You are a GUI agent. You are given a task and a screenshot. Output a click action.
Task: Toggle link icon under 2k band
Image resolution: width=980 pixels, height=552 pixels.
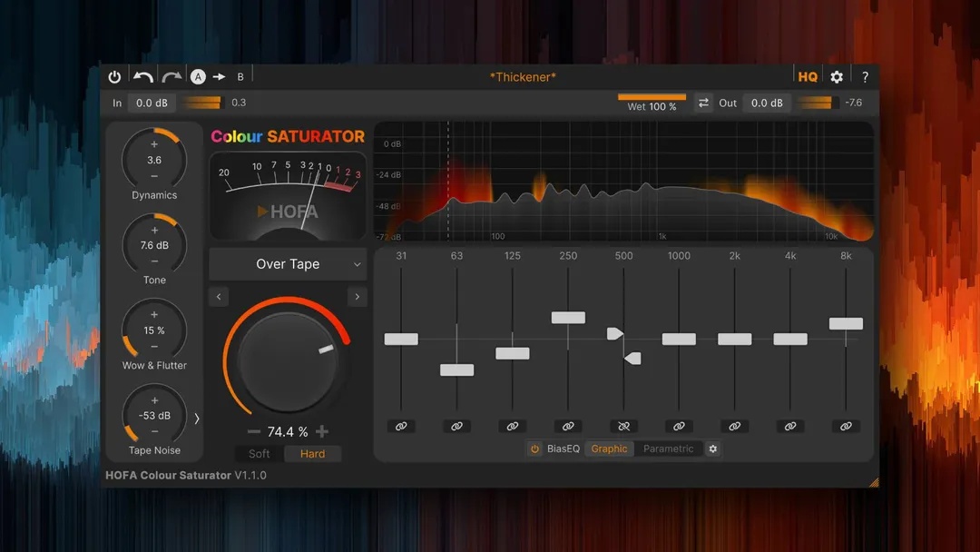(x=734, y=427)
